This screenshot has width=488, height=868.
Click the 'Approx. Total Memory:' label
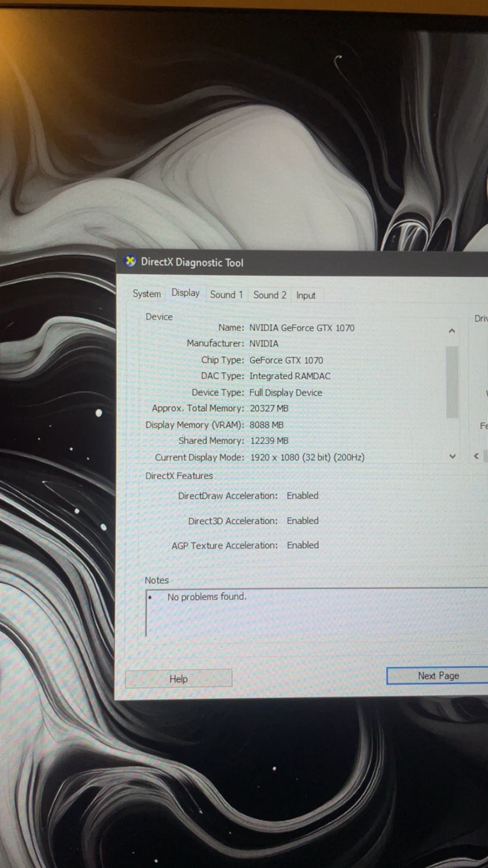coord(198,408)
